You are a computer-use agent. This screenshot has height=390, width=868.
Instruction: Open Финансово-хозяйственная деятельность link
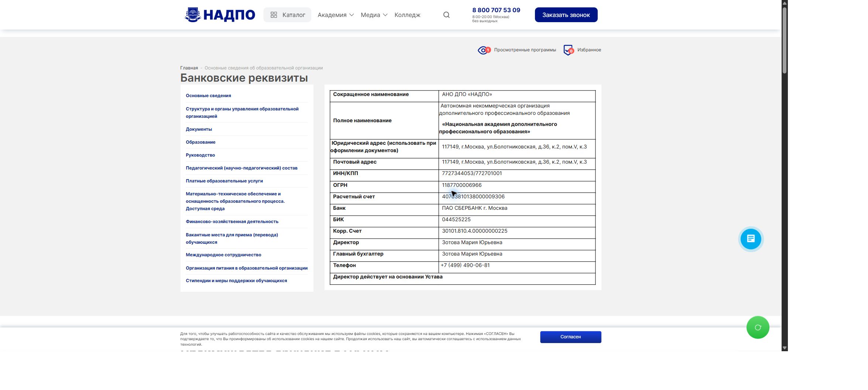pos(232,222)
